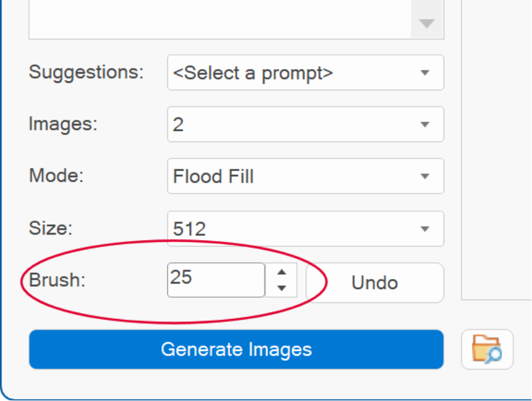Click the Mode label text
This screenshot has height=401, width=532.
click(x=57, y=176)
